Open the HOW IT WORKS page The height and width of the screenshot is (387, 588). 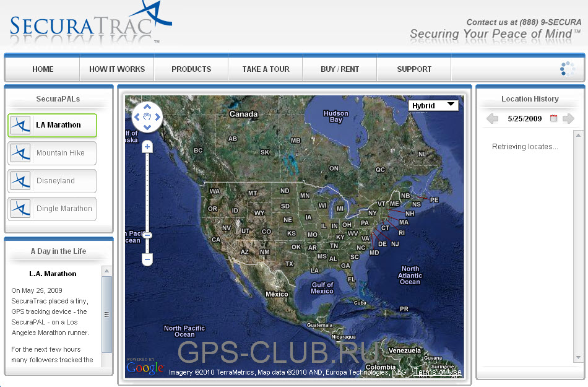tap(117, 69)
